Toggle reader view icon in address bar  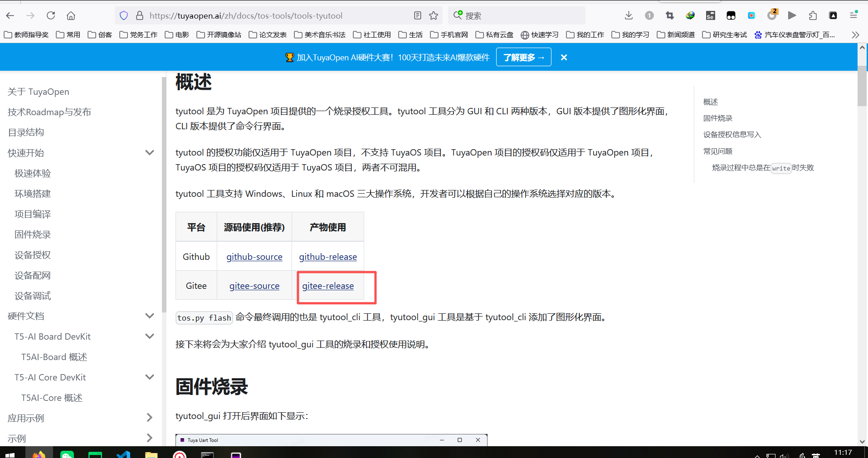(418, 15)
